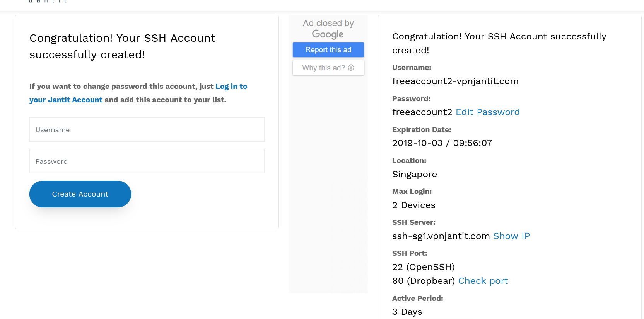This screenshot has height=319, width=644.
Task: Focus the Username input field
Action: coord(147,130)
